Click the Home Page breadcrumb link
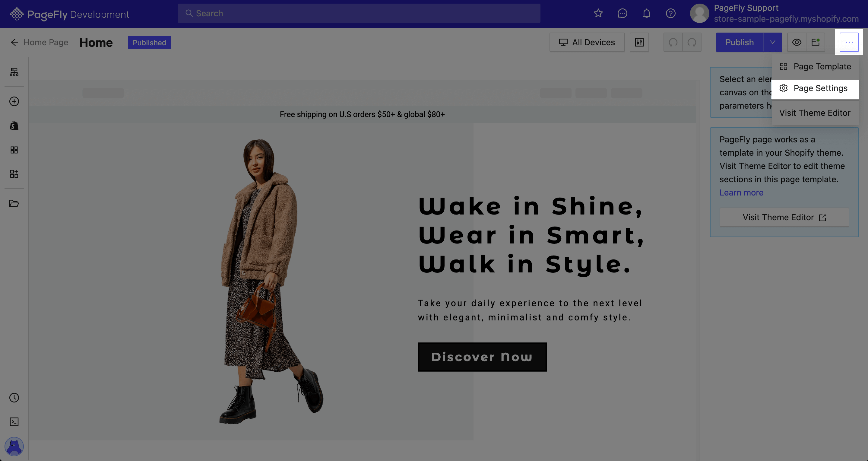The width and height of the screenshot is (868, 461). 46,43
